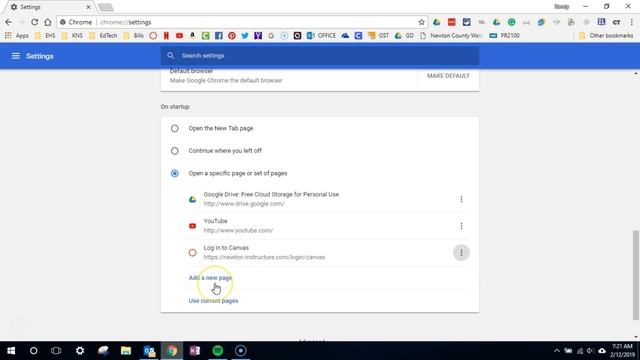640x360 pixels.
Task: Click the Grammarly green extension icon
Action: pos(511,22)
